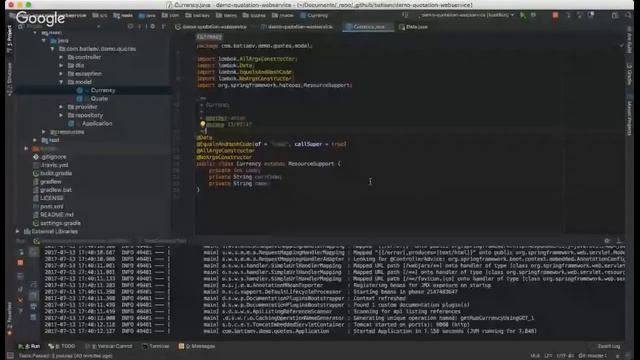The width and height of the screenshot is (640, 360).
Task: Select gradlew.bat in the project tree
Action: (56, 190)
